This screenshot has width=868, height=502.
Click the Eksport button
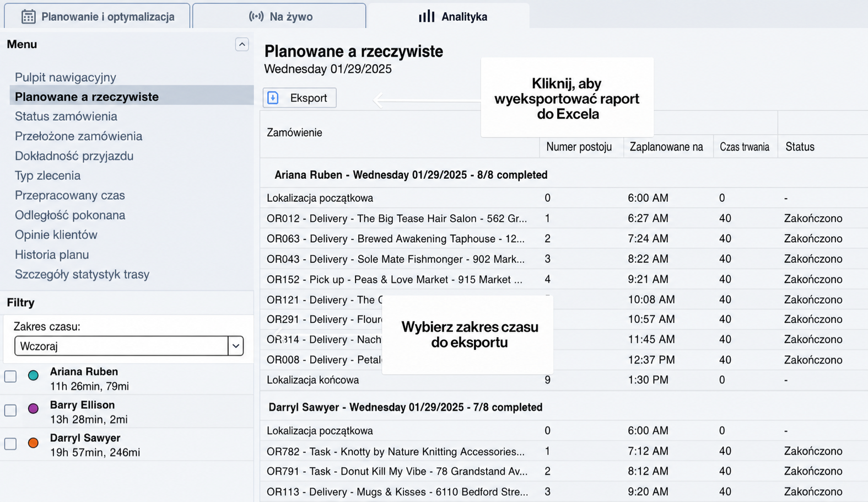(299, 98)
